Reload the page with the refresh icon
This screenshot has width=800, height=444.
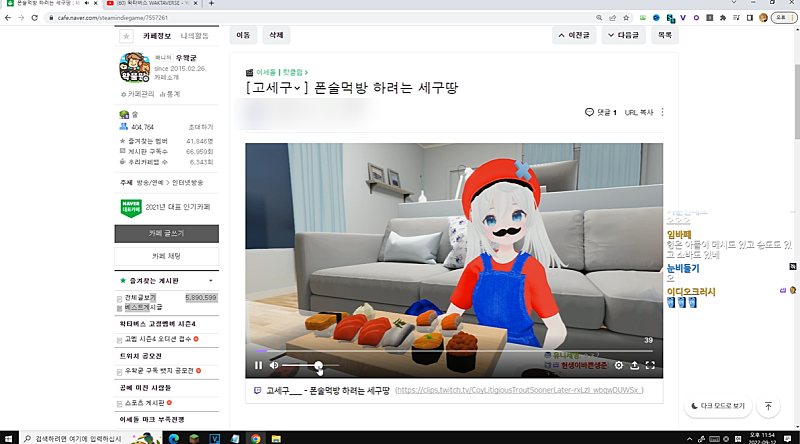point(35,18)
